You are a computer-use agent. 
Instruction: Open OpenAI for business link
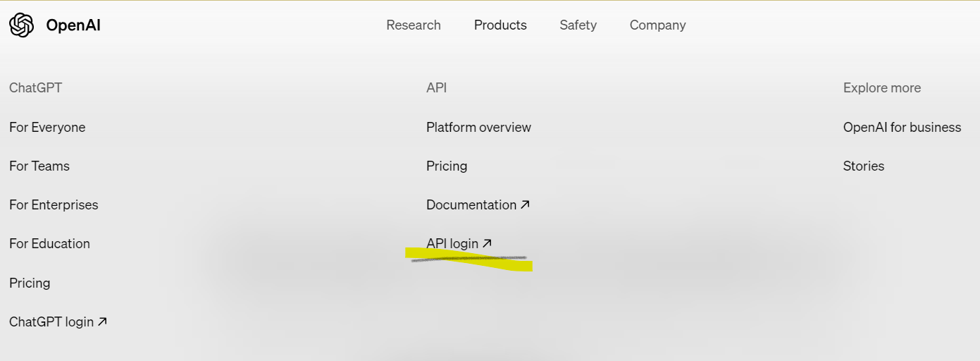click(902, 128)
